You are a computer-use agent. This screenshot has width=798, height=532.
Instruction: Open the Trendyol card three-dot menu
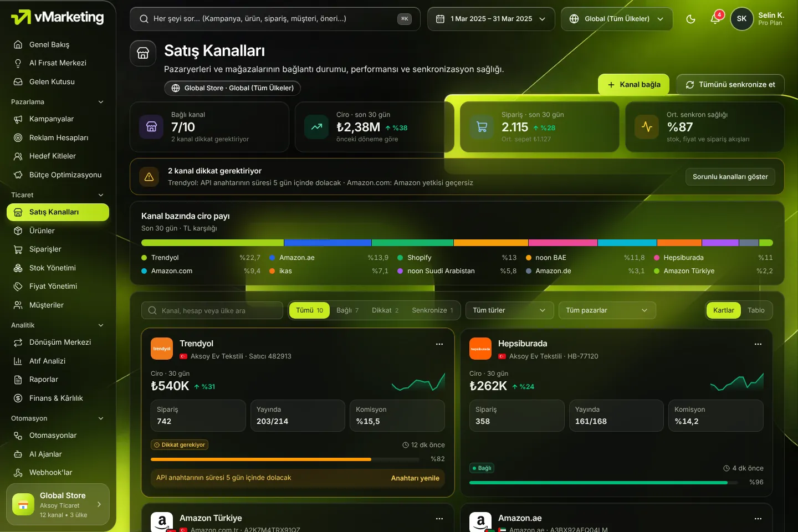pos(439,344)
